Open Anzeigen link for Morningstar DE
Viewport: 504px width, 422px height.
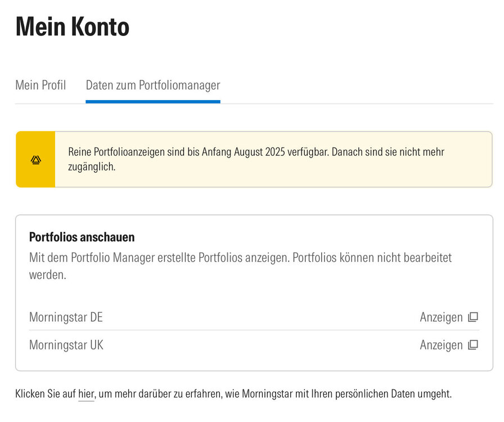441,317
